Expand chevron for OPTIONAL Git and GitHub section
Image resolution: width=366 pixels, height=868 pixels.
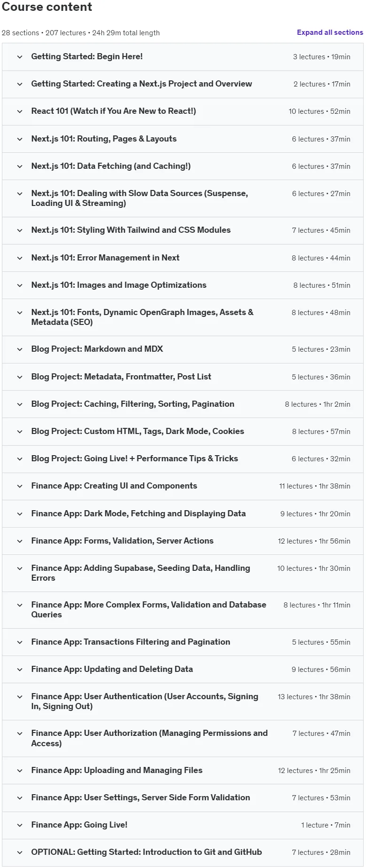click(x=20, y=852)
